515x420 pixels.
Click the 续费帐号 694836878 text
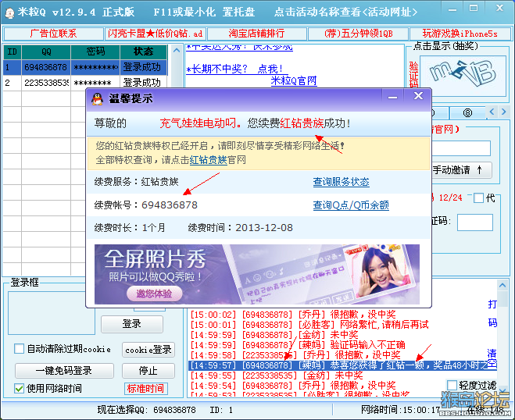146,205
